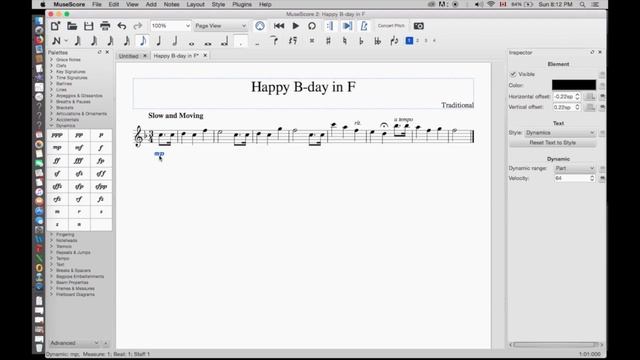Click the black Color swatch
The width and height of the screenshot is (640, 360).
574,85
